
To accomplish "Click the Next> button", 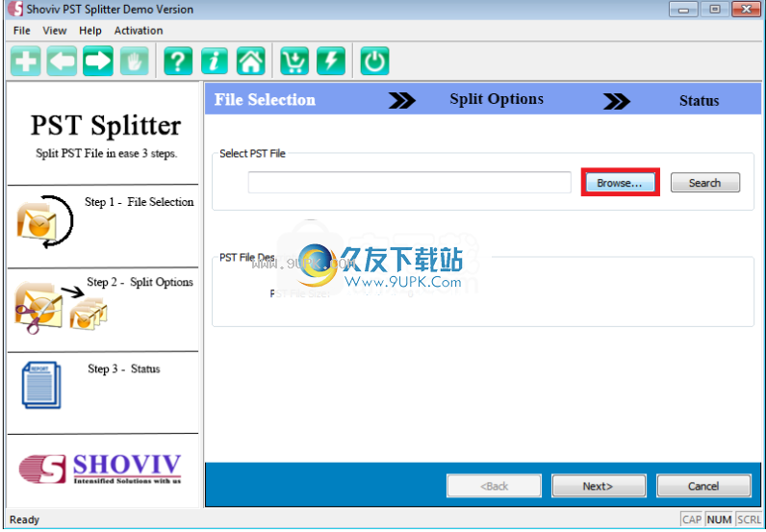I will coord(599,486).
